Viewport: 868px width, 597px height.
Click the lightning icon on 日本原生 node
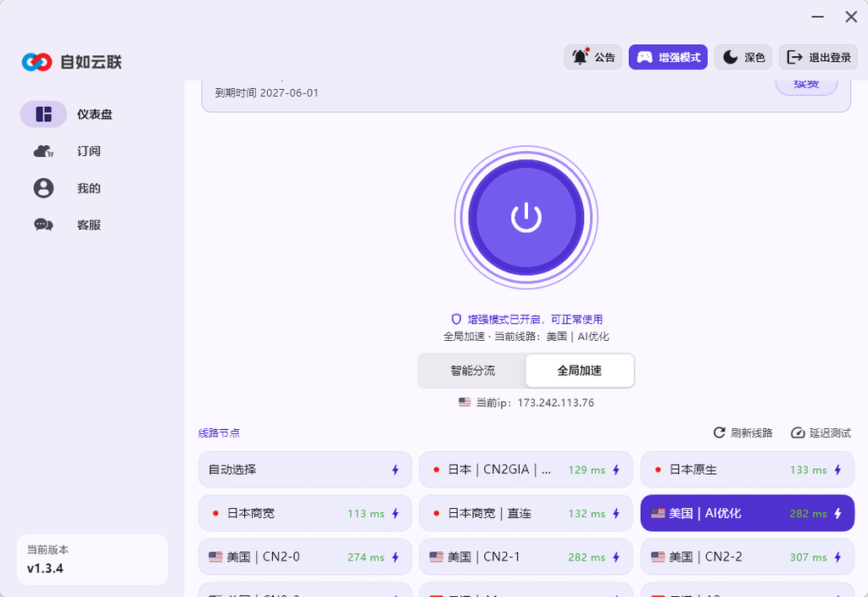pyautogui.click(x=837, y=470)
